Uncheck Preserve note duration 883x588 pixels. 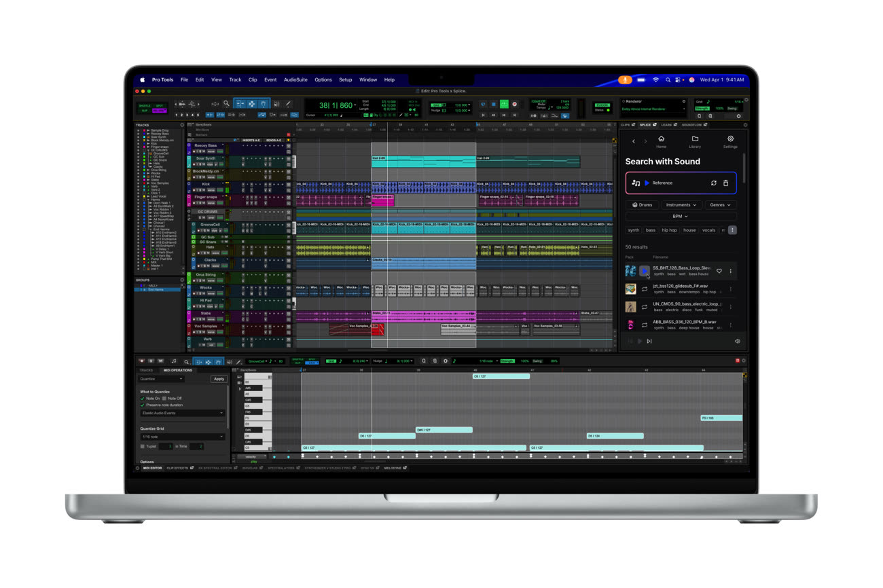[143, 405]
